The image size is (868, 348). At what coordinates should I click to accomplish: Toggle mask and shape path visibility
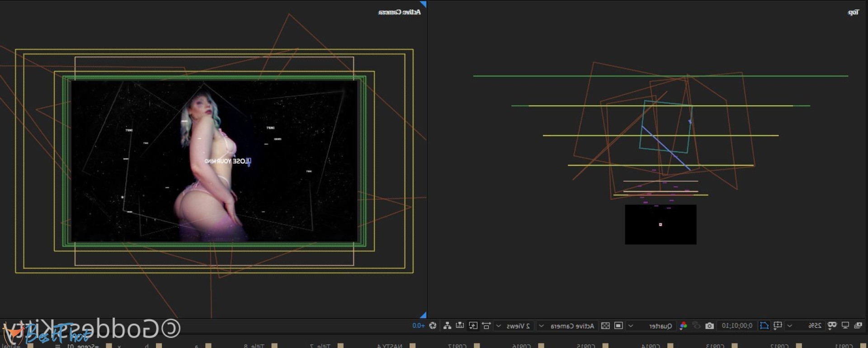(764, 326)
